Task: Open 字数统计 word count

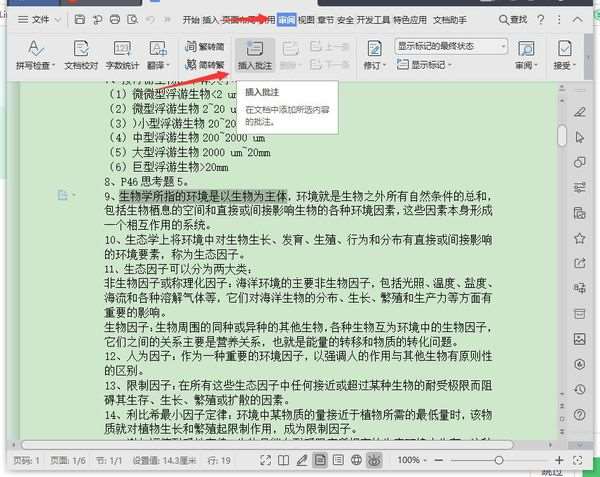Action: (x=122, y=55)
